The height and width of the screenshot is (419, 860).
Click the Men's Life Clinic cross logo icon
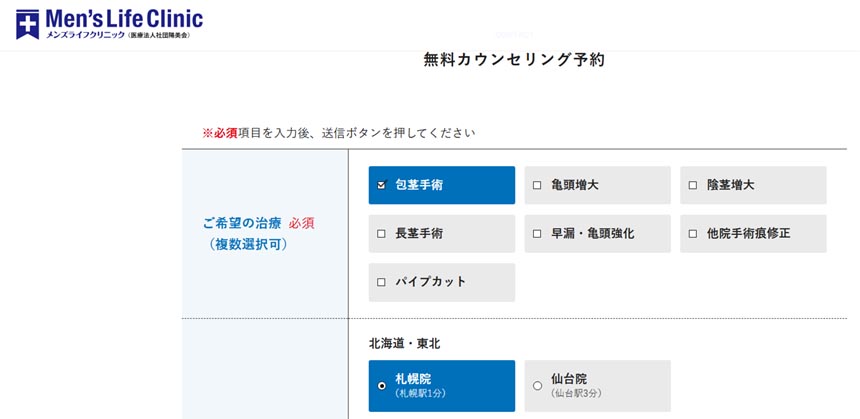coord(27,24)
